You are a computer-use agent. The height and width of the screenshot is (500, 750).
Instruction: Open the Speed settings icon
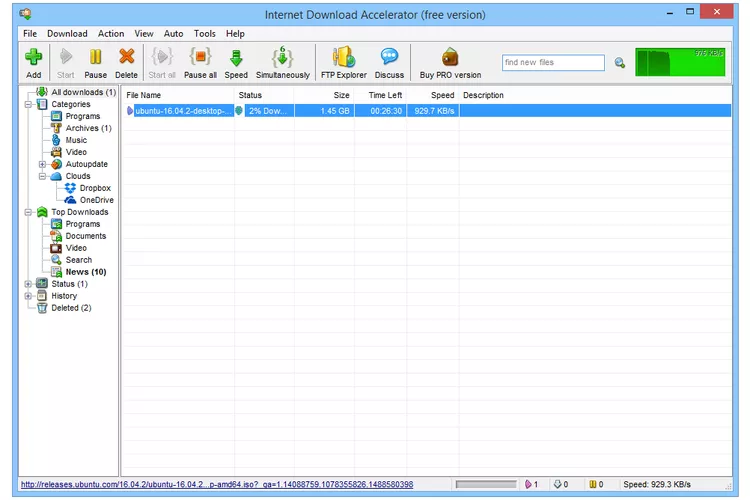point(236,58)
